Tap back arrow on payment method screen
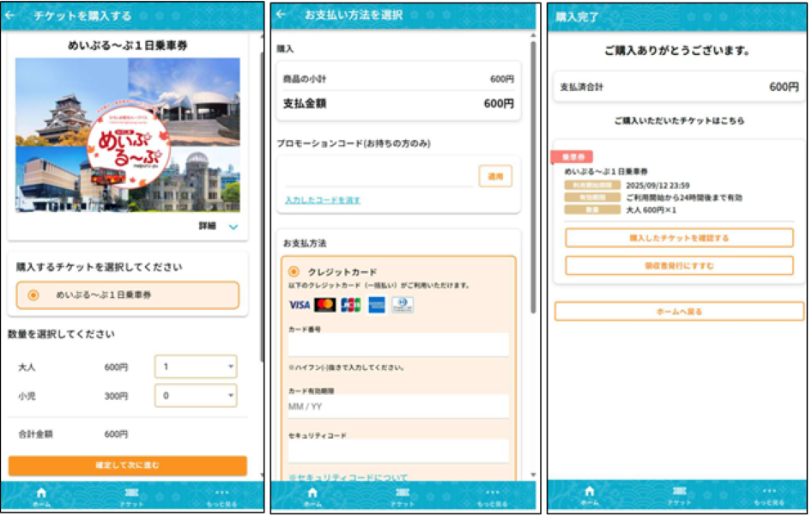This screenshot has width=812, height=516. (282, 15)
